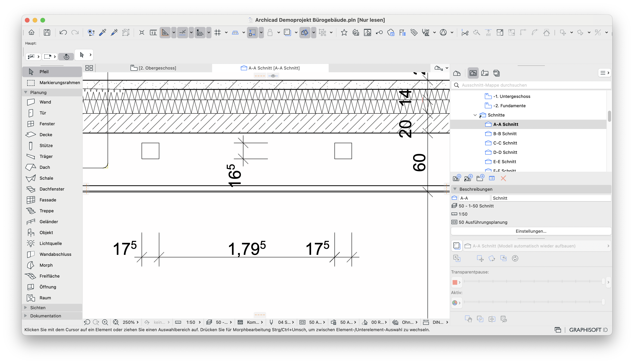Select the Lichtquelle tool
The image size is (634, 364).
(52, 244)
